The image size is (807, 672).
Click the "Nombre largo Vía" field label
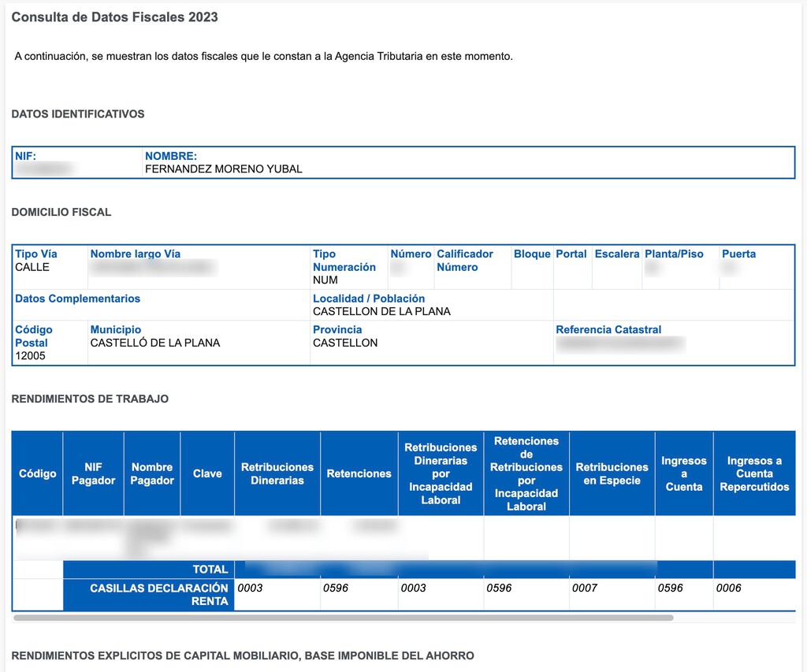(x=136, y=254)
